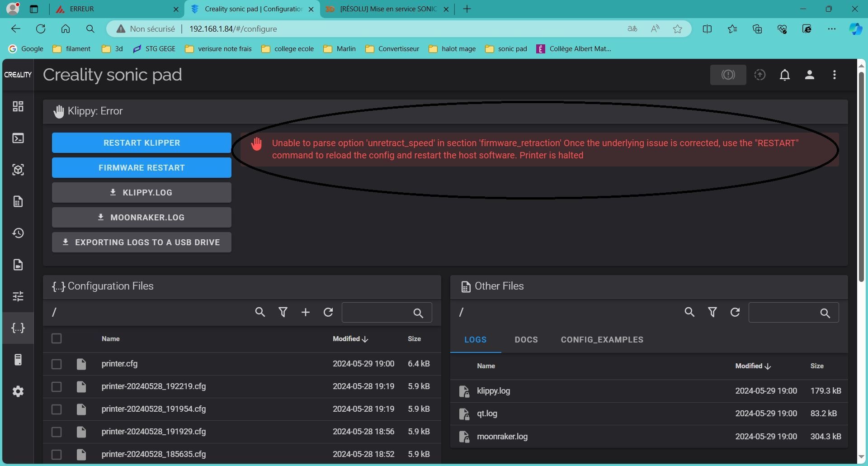Tick the printer-20240528_192219.cfg checkbox
Image resolution: width=868 pixels, height=466 pixels.
point(57,386)
